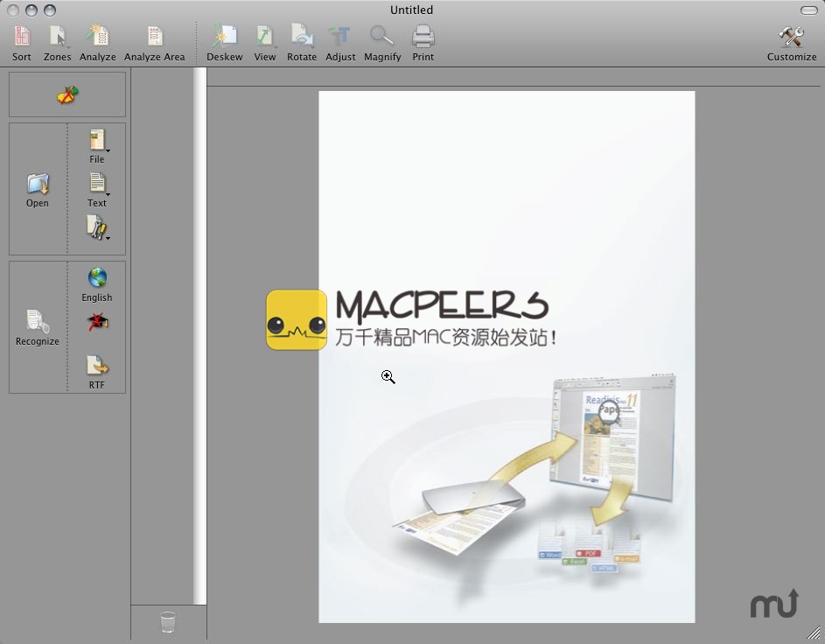This screenshot has height=644, width=825.
Task: Click the Open image button
Action: 38,188
